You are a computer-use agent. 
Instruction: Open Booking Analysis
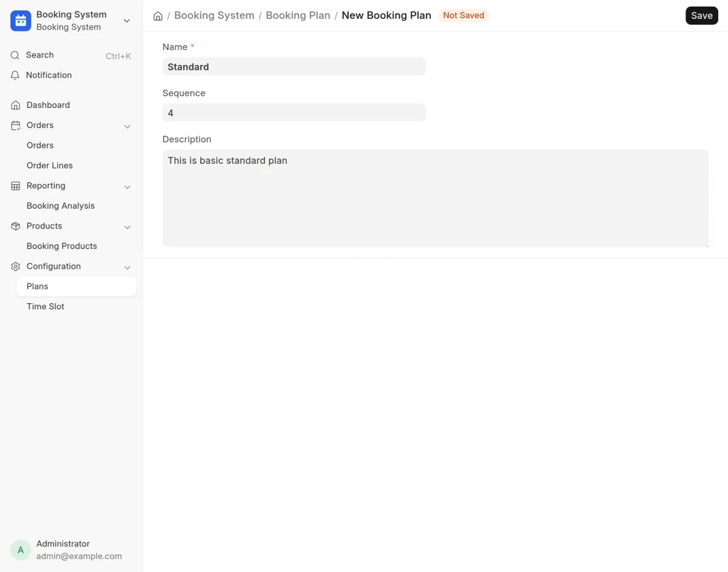coord(61,206)
